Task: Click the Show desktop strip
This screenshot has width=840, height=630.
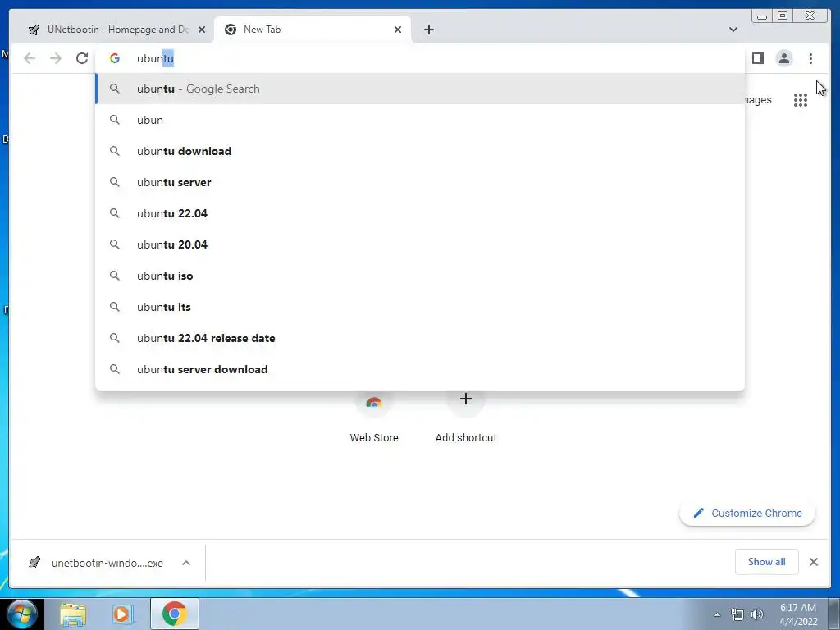Action: (x=834, y=614)
